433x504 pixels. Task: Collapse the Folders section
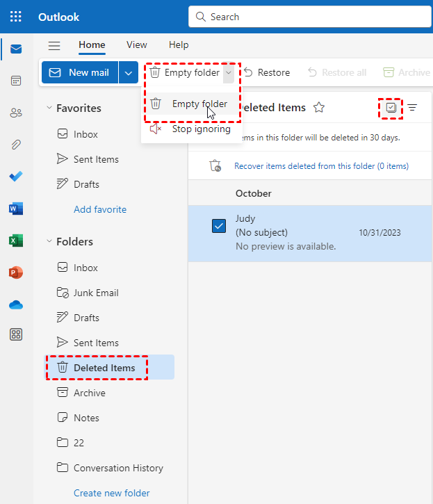pos(49,242)
